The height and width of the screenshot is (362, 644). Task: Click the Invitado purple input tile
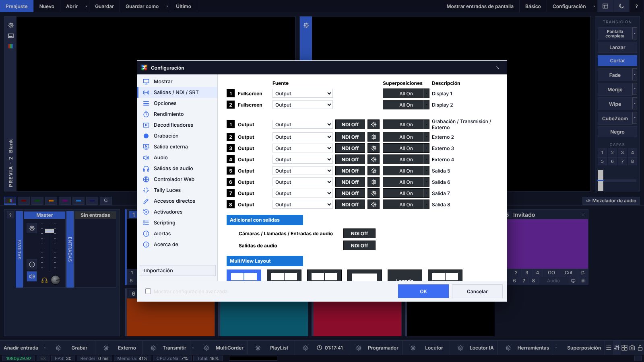pos(547,243)
